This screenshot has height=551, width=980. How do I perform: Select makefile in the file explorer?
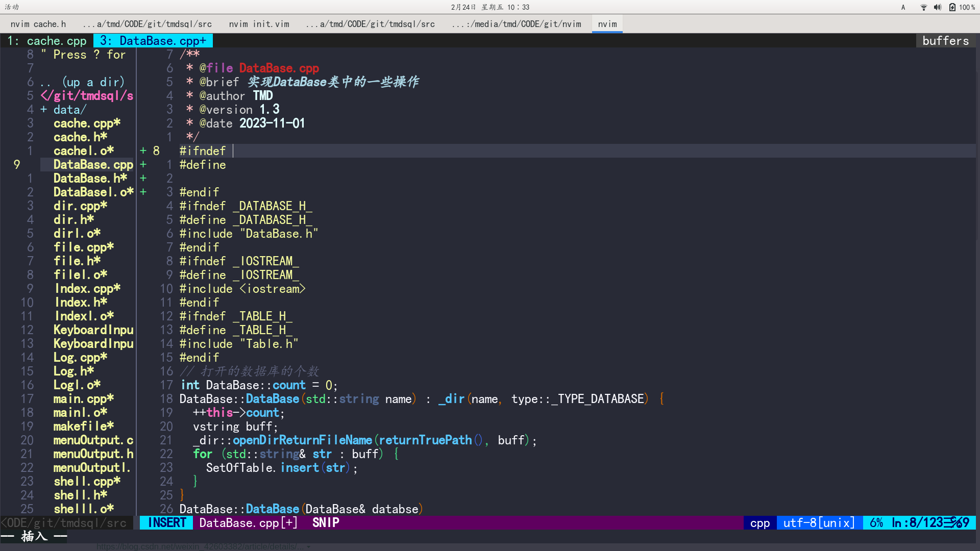coord(83,426)
